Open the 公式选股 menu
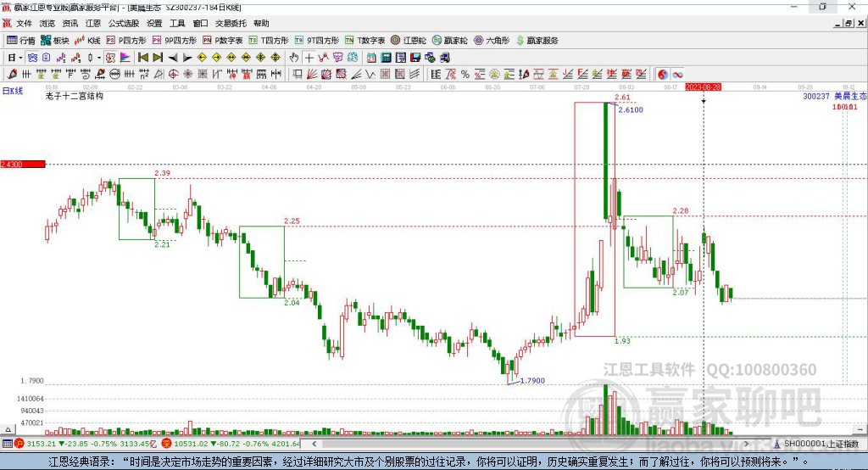Image resolution: width=868 pixels, height=470 pixels. click(124, 23)
